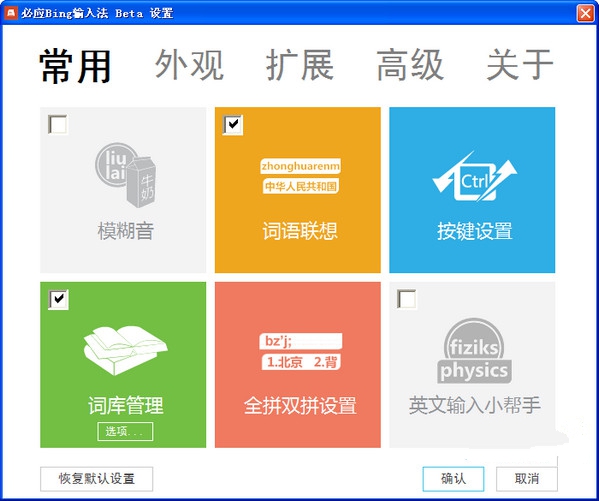The height and width of the screenshot is (501, 599).
Task: Enable the 模糊音 checkbox
Action: [x=58, y=124]
